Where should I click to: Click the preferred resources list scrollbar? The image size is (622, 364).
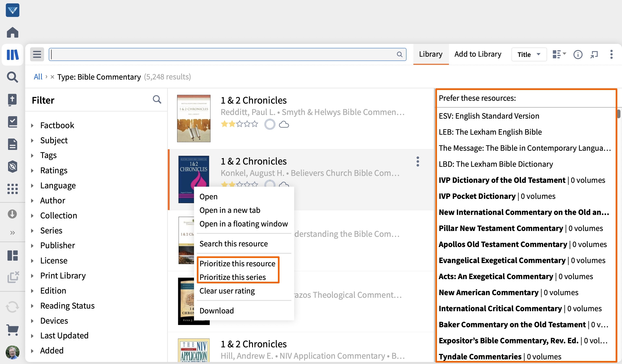point(619,114)
